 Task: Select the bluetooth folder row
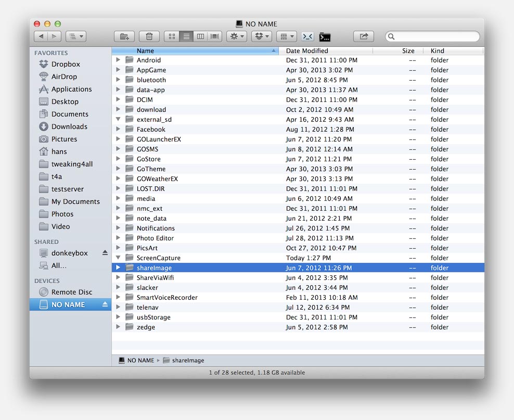pos(298,80)
